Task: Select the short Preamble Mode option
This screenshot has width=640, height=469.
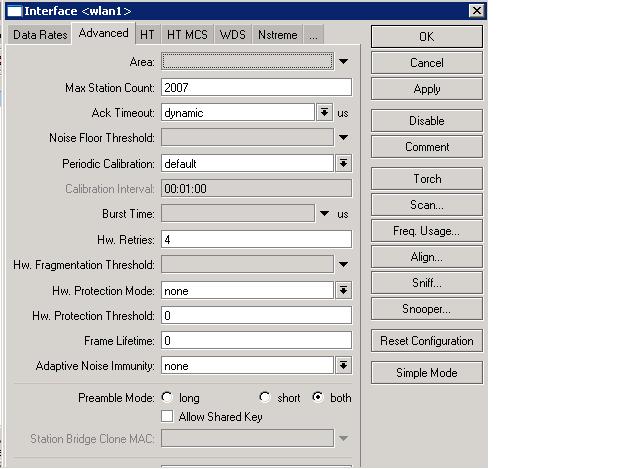Action: pos(266,398)
